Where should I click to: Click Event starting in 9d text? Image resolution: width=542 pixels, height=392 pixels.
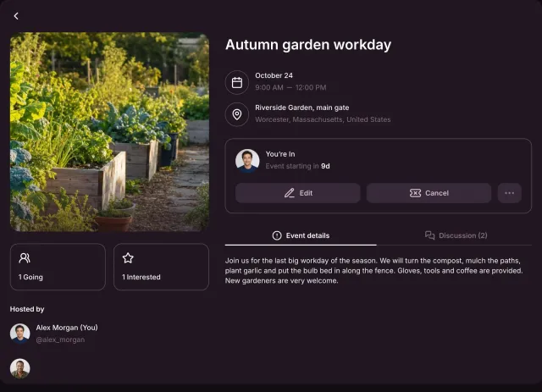(297, 166)
